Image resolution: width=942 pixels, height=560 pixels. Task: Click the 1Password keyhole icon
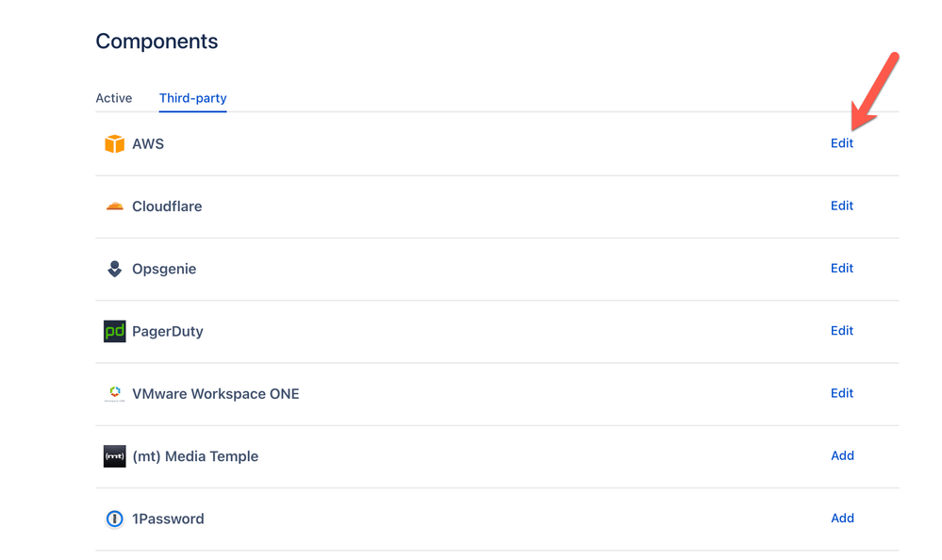click(114, 519)
